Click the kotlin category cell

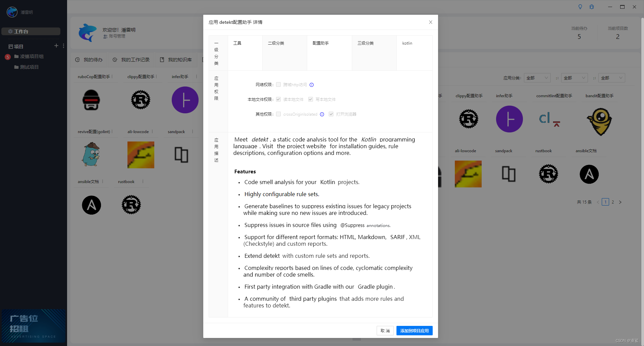click(x=415, y=53)
